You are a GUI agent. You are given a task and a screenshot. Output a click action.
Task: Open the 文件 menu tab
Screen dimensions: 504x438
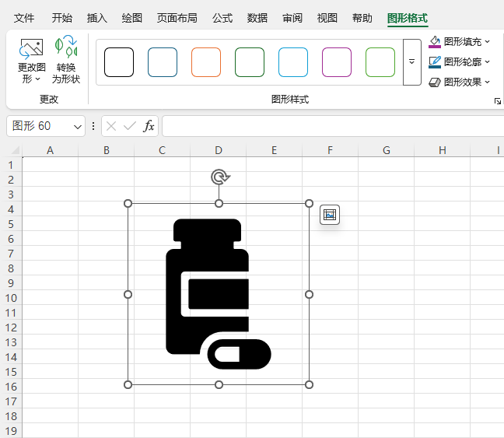(x=24, y=18)
